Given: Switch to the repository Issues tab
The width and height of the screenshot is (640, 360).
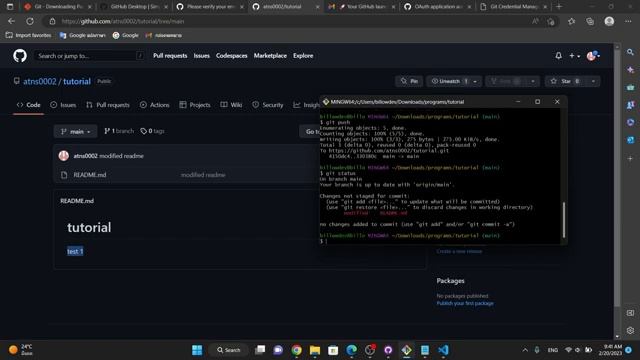Looking at the screenshot, I should click(63, 105).
